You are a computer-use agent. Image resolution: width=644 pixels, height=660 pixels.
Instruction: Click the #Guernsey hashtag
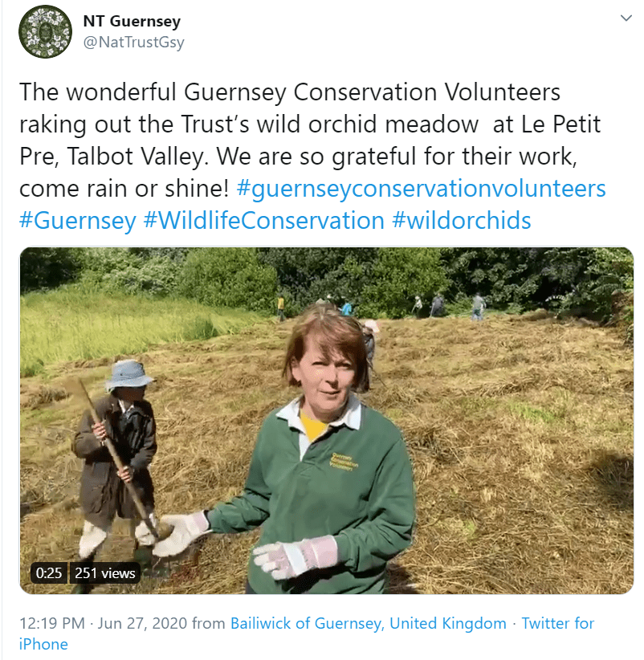77,220
